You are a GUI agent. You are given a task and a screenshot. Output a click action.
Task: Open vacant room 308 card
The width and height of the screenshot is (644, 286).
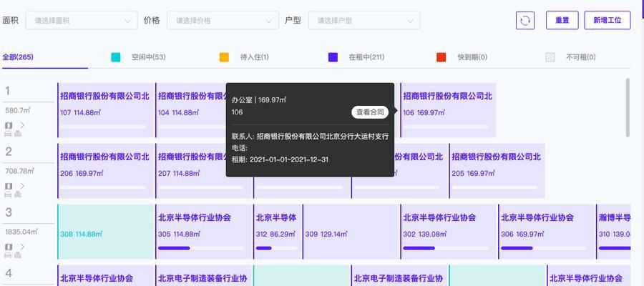coord(106,232)
